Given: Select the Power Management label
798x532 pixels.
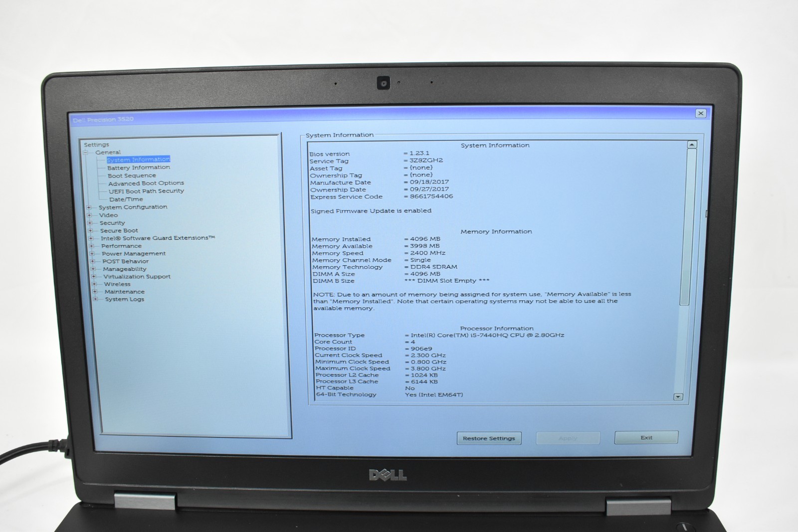Looking at the screenshot, I should [x=134, y=253].
